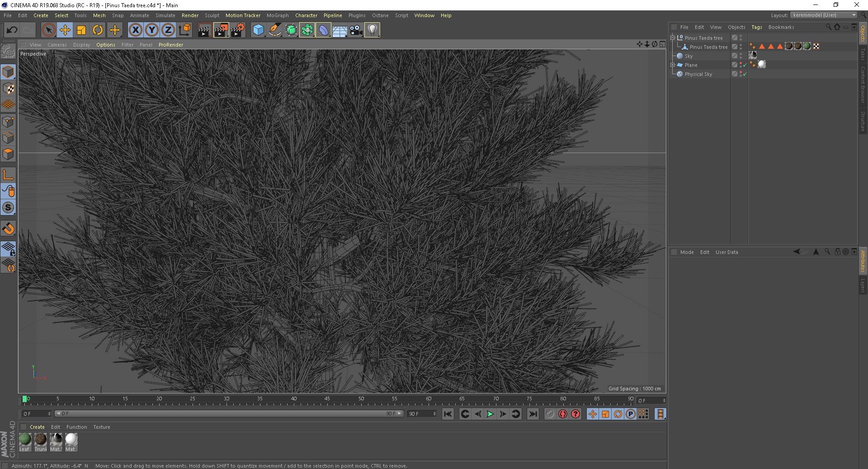Toggle X axis lock
The image size is (868, 469).
click(135, 30)
